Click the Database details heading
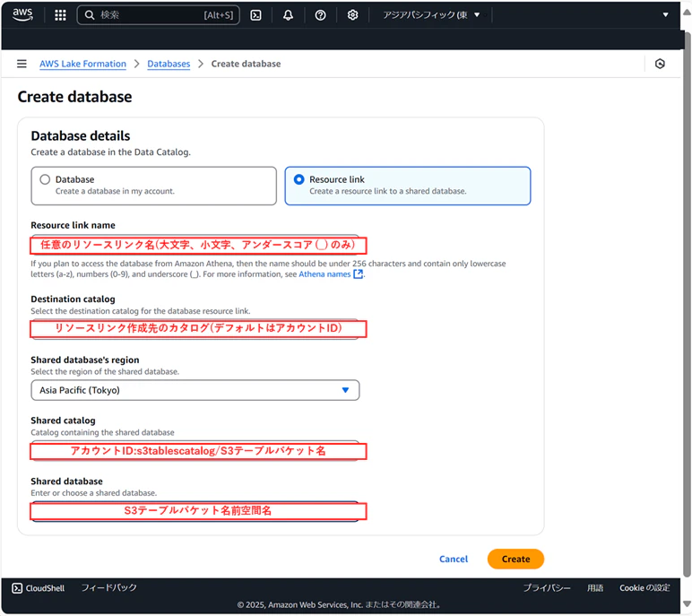Viewport: 692px width, 616px height. pyautogui.click(x=81, y=136)
